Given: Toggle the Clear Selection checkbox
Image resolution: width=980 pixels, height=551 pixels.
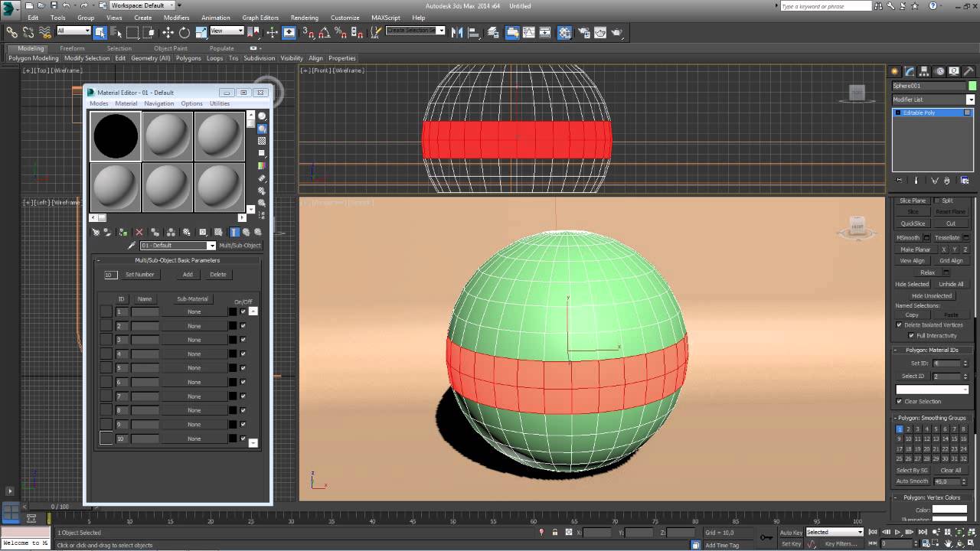Looking at the screenshot, I should [899, 402].
